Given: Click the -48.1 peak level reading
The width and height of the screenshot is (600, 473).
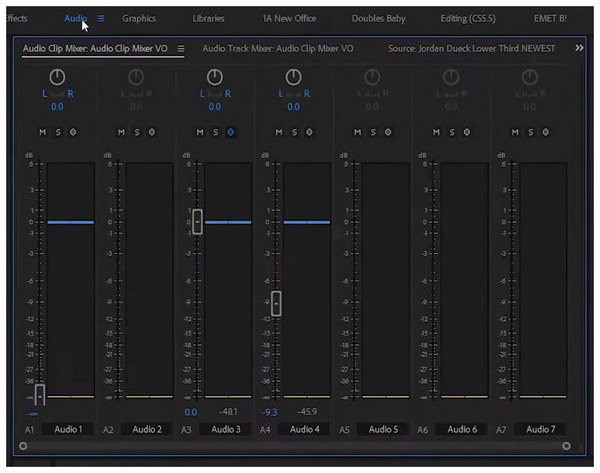Looking at the screenshot, I should pos(228,412).
